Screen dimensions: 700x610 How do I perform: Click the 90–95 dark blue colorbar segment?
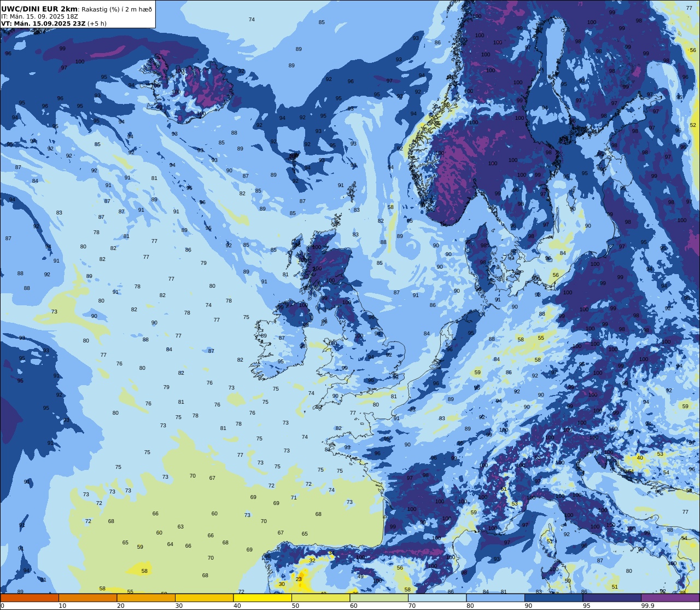[553, 597]
